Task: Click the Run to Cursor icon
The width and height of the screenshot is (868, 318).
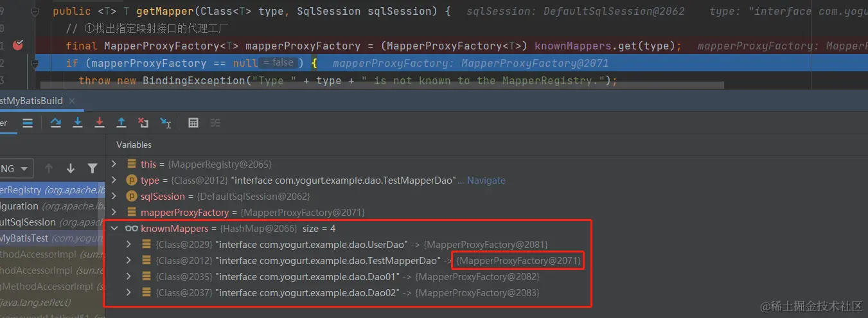Action: [x=166, y=123]
